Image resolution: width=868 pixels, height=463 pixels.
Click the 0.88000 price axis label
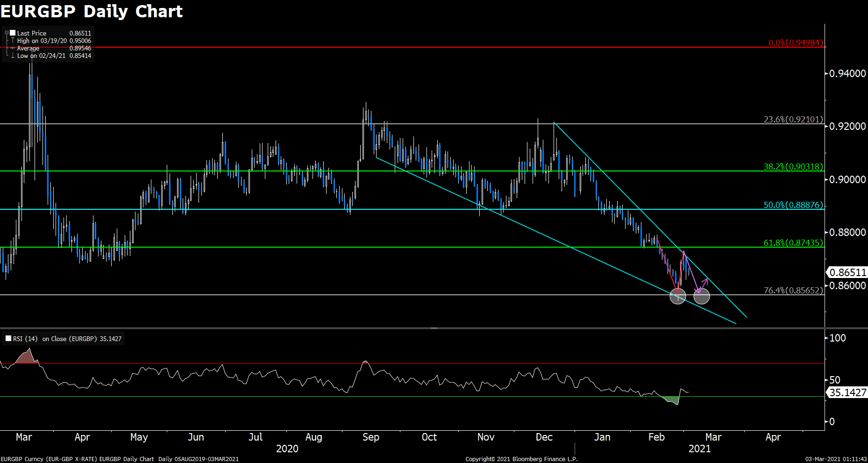(x=847, y=232)
